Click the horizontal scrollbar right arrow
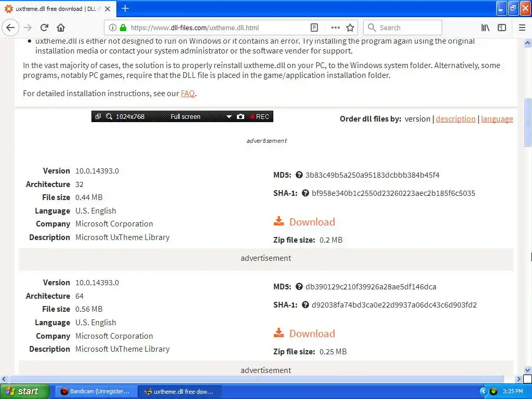Image resolution: width=532 pixels, height=399 pixels. pos(518,379)
